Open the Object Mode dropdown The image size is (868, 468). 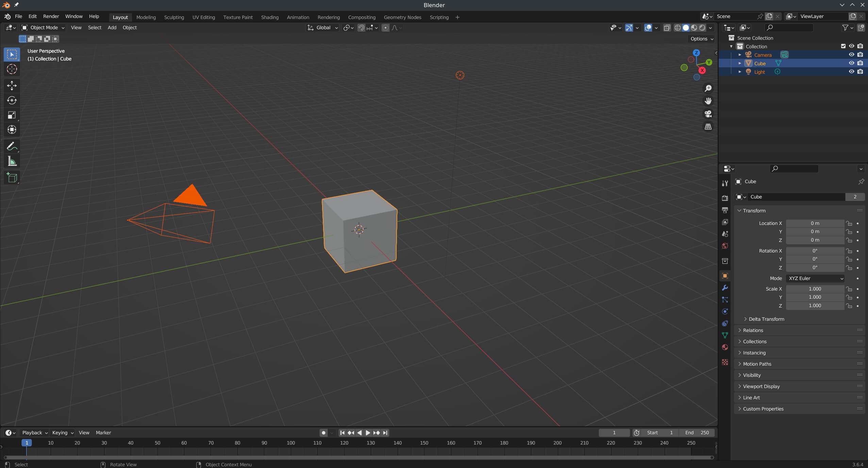[43, 28]
